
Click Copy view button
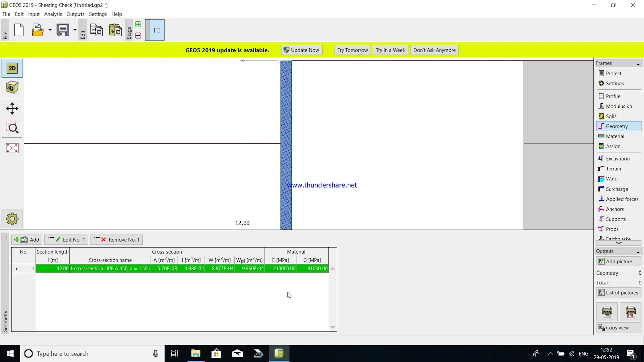619,328
